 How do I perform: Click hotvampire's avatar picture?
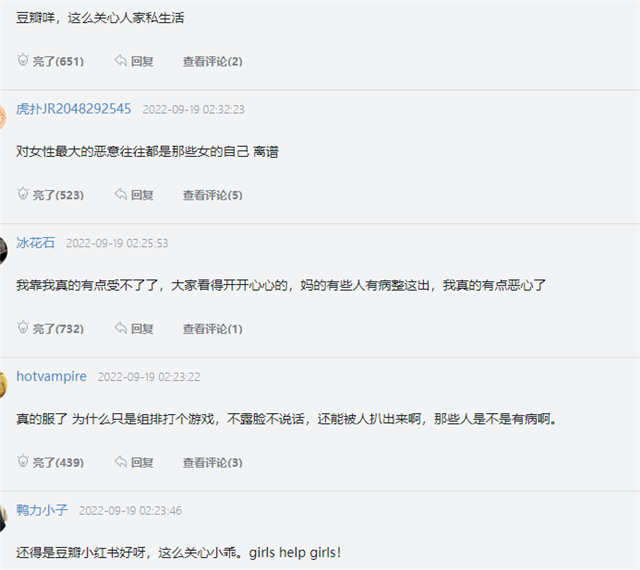click(3, 383)
